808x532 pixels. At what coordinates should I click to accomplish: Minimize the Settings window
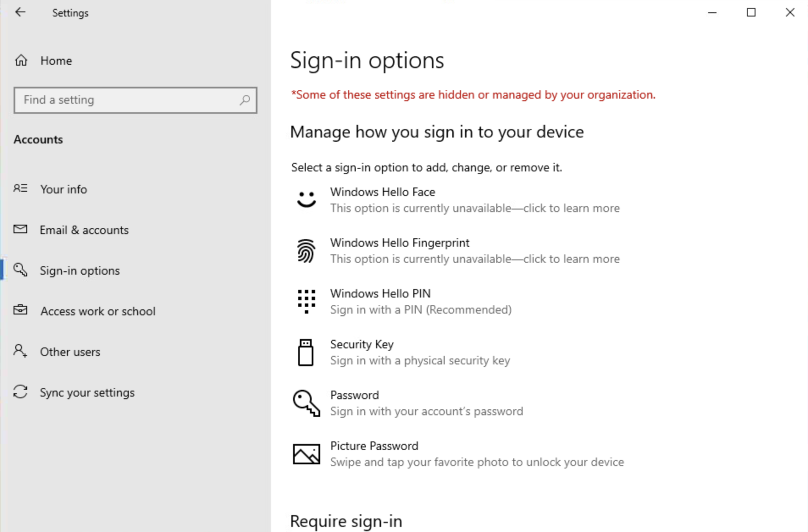coord(712,13)
